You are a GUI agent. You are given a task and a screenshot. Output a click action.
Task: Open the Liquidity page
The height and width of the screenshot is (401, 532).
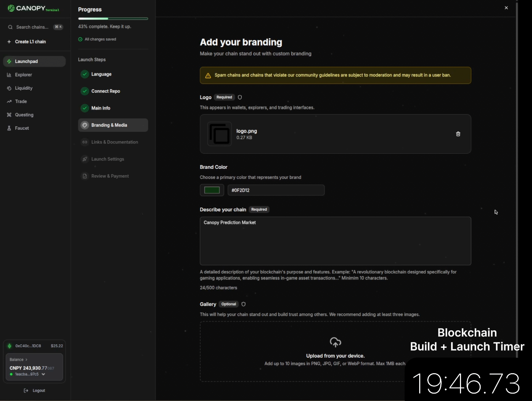24,88
